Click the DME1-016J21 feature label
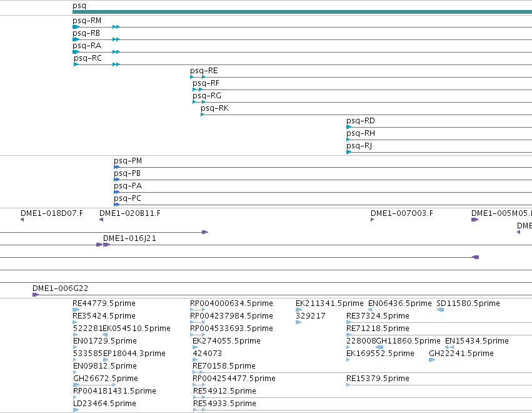Image resolution: width=532 pixels, height=413 pixels. 129,238
